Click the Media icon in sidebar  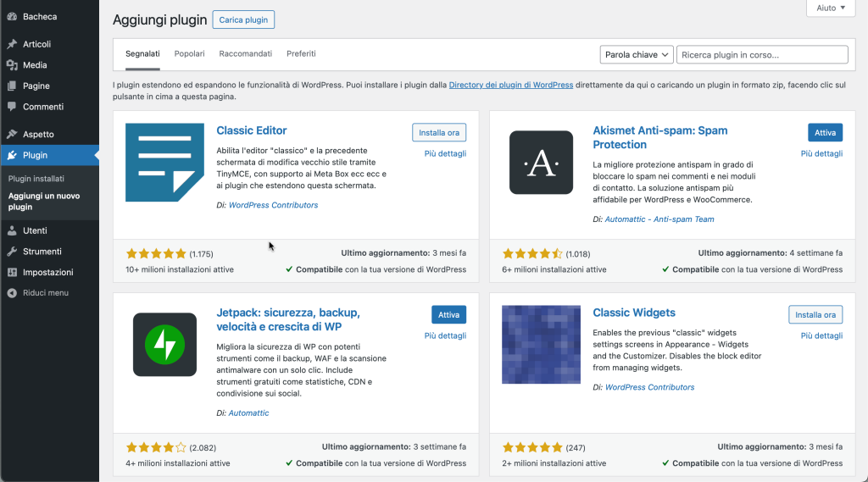[x=12, y=64]
